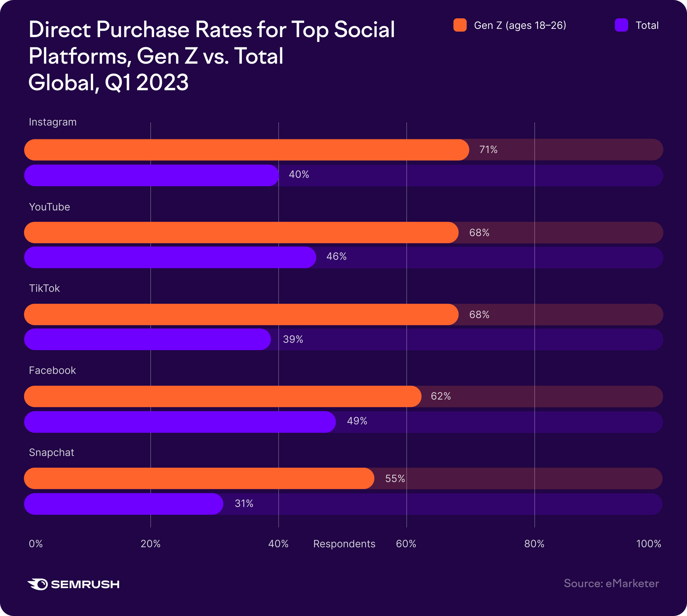Screen dimensions: 687x616
Task: Click the purple Total legend swatch
Action: [621, 25]
